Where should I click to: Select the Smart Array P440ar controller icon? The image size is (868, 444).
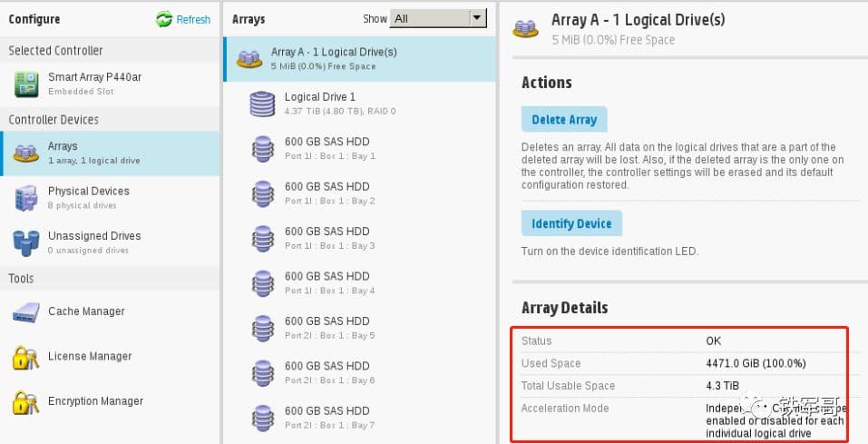coord(25,84)
